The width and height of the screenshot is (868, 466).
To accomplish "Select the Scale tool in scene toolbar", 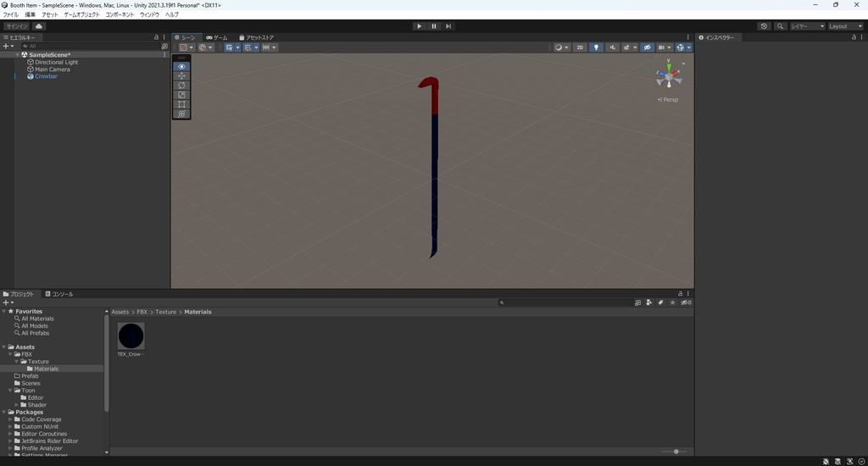I will pyautogui.click(x=181, y=95).
